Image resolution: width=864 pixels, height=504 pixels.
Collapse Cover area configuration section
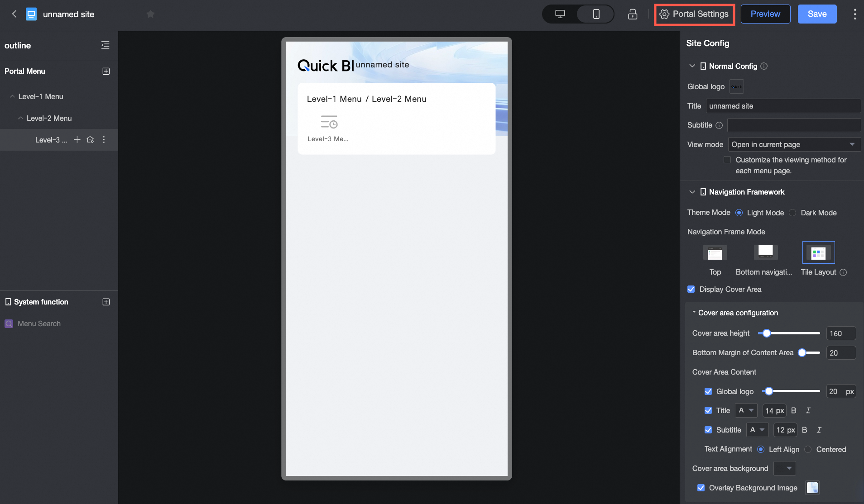pyautogui.click(x=694, y=312)
